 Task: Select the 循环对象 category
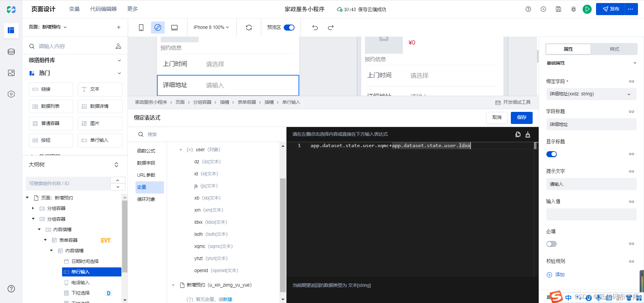click(x=146, y=199)
